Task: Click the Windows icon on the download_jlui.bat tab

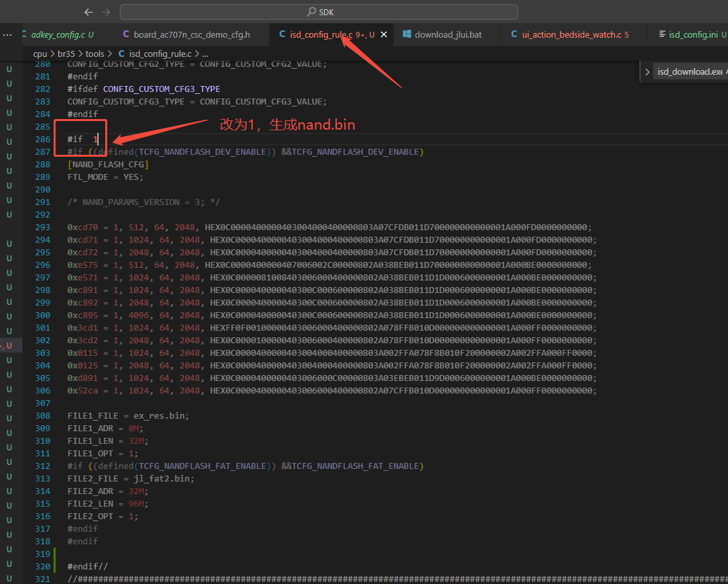Action: 407,34
